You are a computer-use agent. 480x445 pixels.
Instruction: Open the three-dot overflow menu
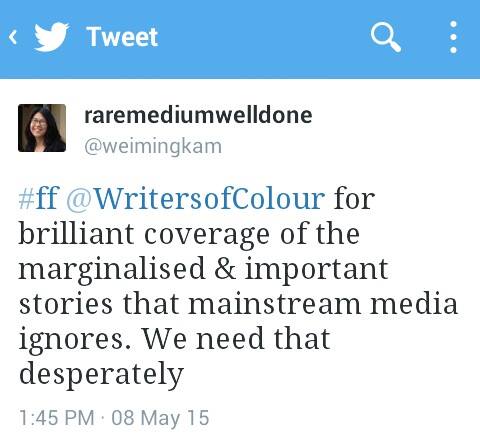tap(453, 37)
